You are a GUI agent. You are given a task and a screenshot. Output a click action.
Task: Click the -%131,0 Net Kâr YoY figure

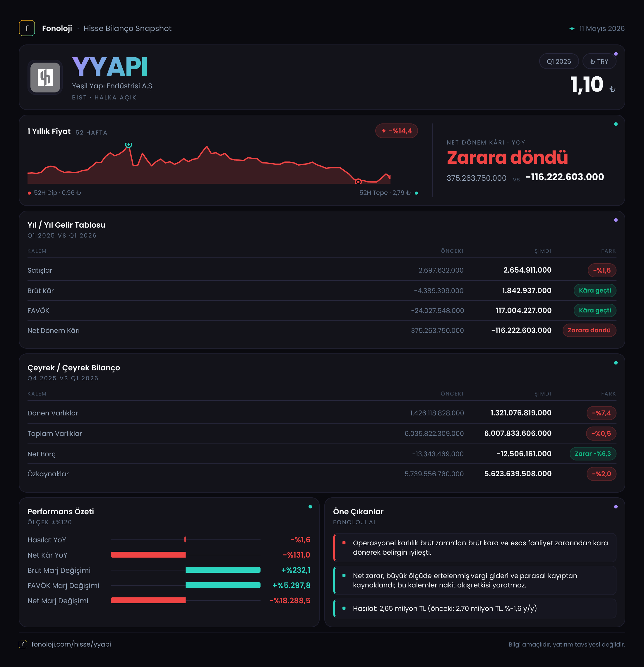click(297, 555)
